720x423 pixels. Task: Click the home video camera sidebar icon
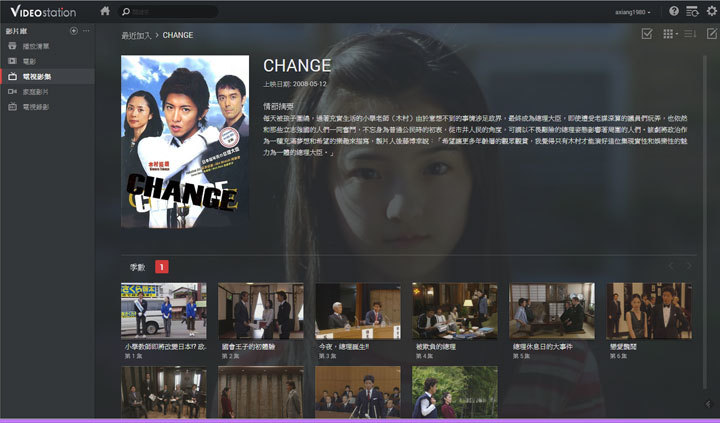[12, 91]
